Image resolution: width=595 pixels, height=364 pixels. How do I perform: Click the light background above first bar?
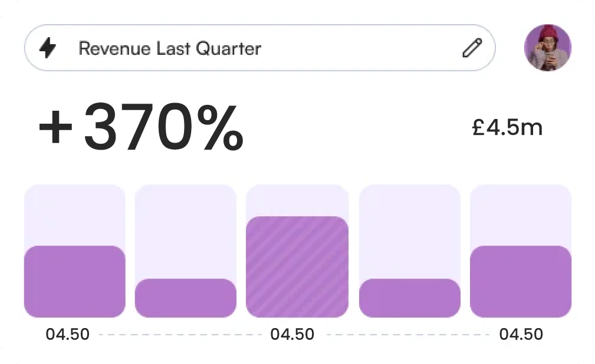click(75, 214)
